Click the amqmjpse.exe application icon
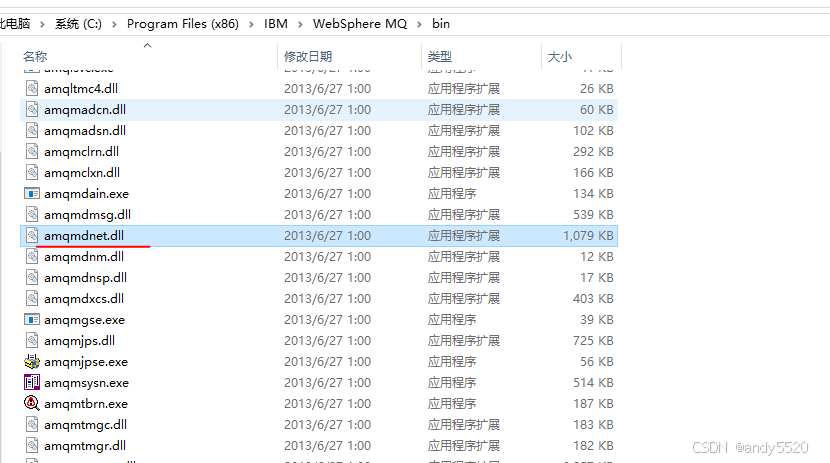Viewport: 830px width, 463px height. coord(32,361)
